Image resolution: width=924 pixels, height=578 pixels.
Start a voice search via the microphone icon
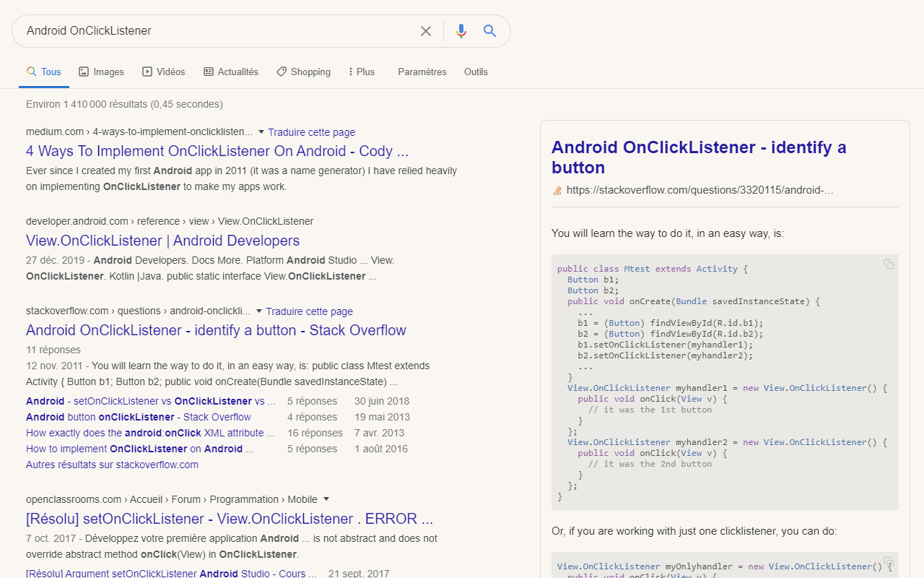(461, 31)
